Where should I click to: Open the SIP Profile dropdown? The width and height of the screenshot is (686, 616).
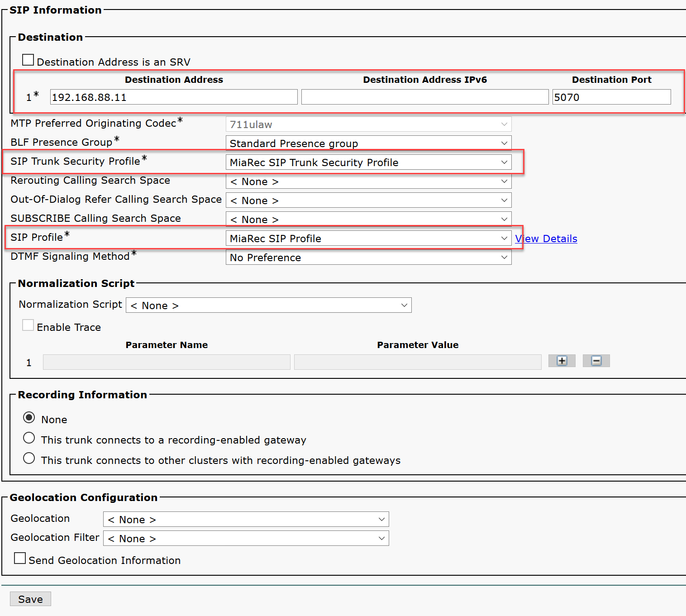(368, 238)
